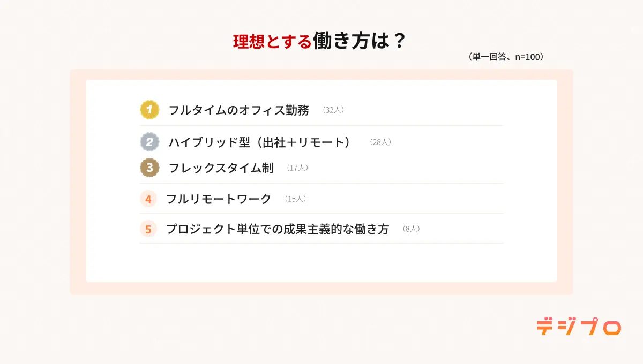Image resolution: width=643 pixels, height=364 pixels.
Task: Click the gold rank 1 badge
Action: coord(149,110)
